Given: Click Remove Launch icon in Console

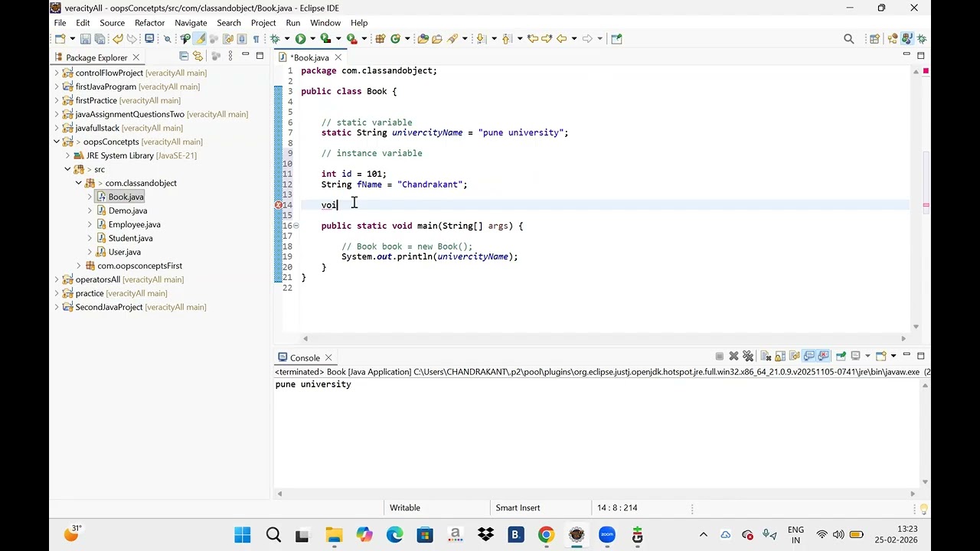Looking at the screenshot, I should (733, 356).
